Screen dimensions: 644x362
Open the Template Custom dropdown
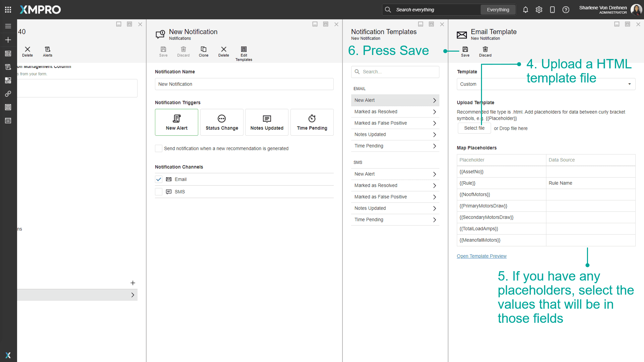(546, 84)
